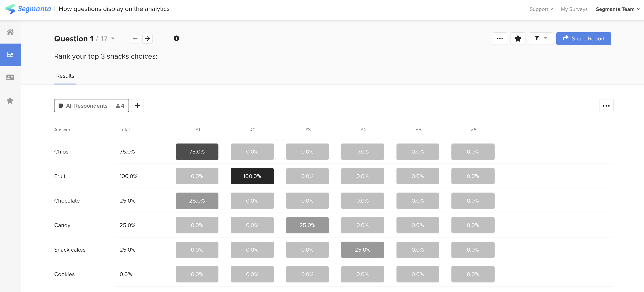Open favorites star in left sidebar
This screenshot has height=292, width=644.
pos(10,101)
